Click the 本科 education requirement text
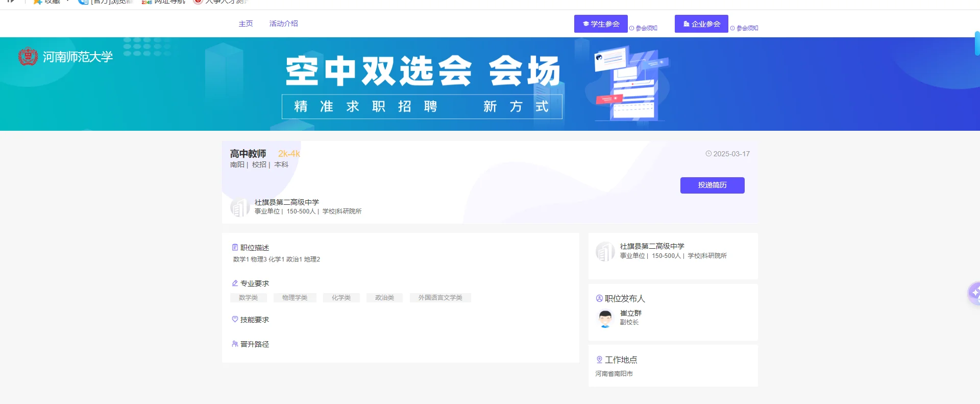The height and width of the screenshot is (404, 980). point(281,164)
